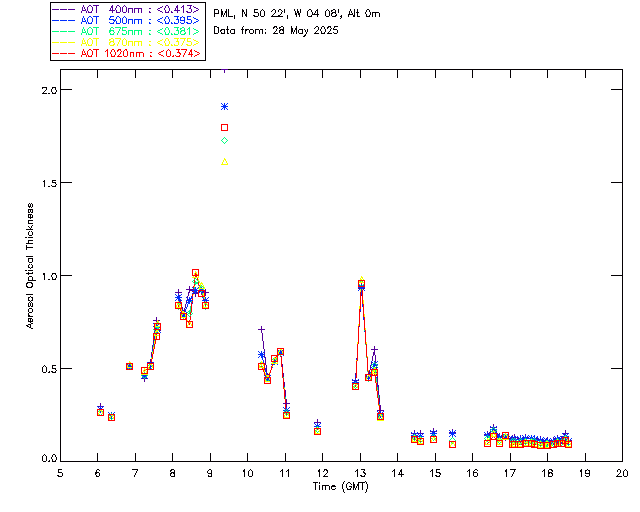The width and height of the screenshot is (640, 512).
Task: Click the 12 tick label on time axis
Action: pos(322,473)
